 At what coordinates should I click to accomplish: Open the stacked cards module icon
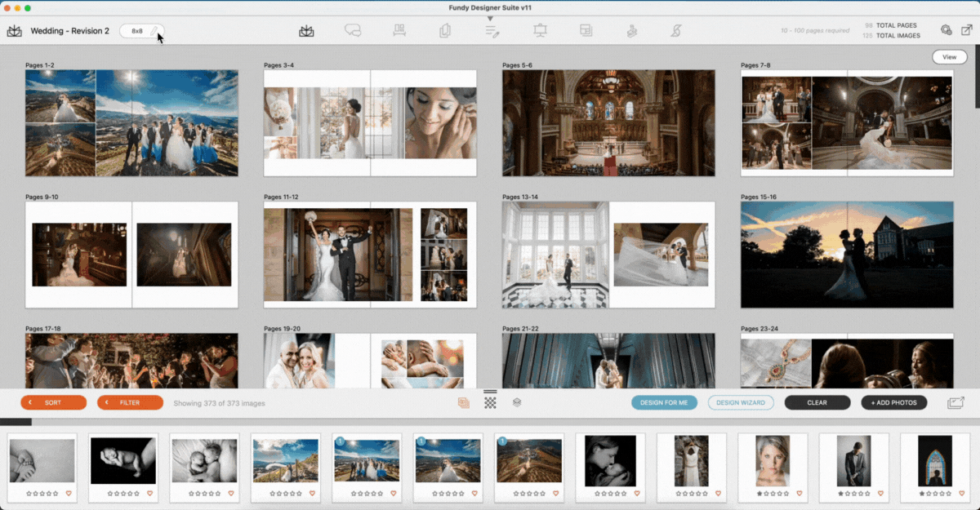445,31
